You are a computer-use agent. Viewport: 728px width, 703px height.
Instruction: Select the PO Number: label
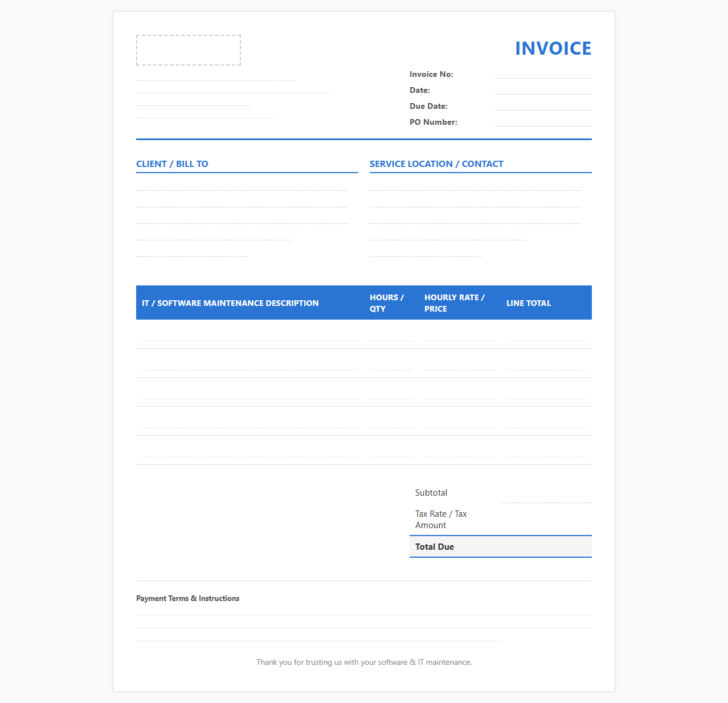(x=433, y=122)
